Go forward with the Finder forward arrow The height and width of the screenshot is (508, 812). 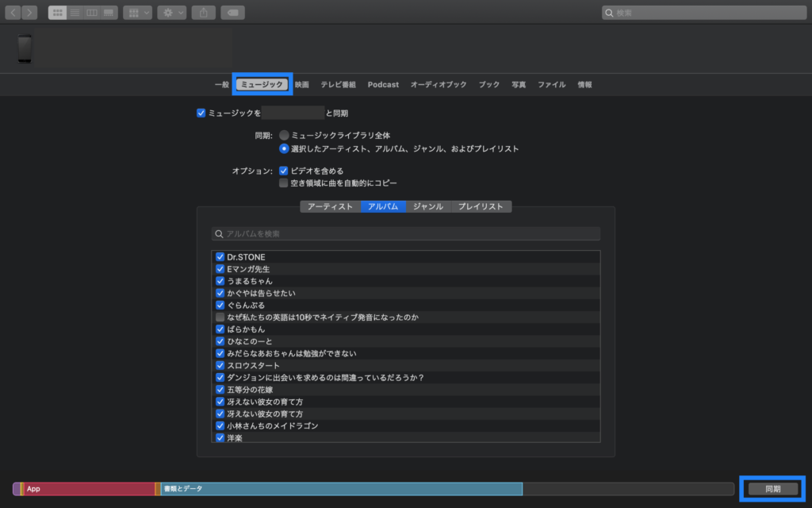point(29,13)
